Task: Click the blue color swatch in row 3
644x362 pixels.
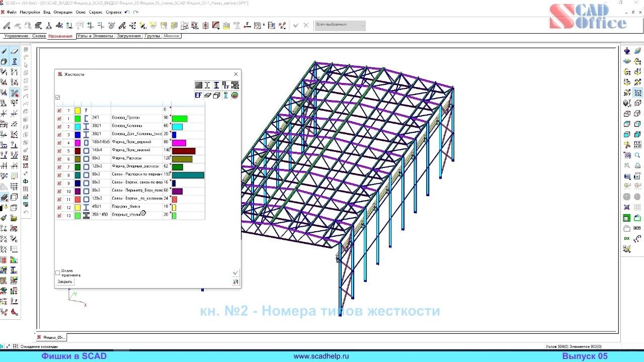Action: click(x=77, y=135)
